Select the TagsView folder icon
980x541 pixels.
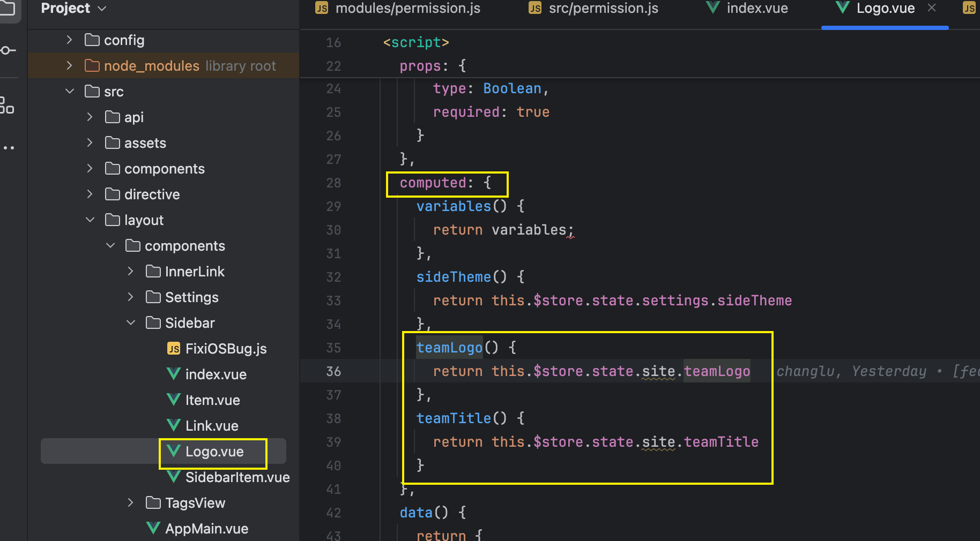point(153,503)
